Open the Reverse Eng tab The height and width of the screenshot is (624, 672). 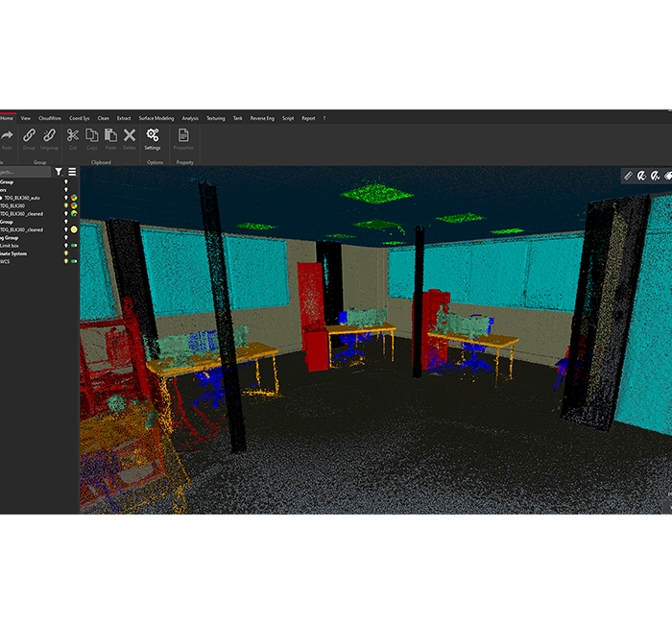[x=262, y=118]
